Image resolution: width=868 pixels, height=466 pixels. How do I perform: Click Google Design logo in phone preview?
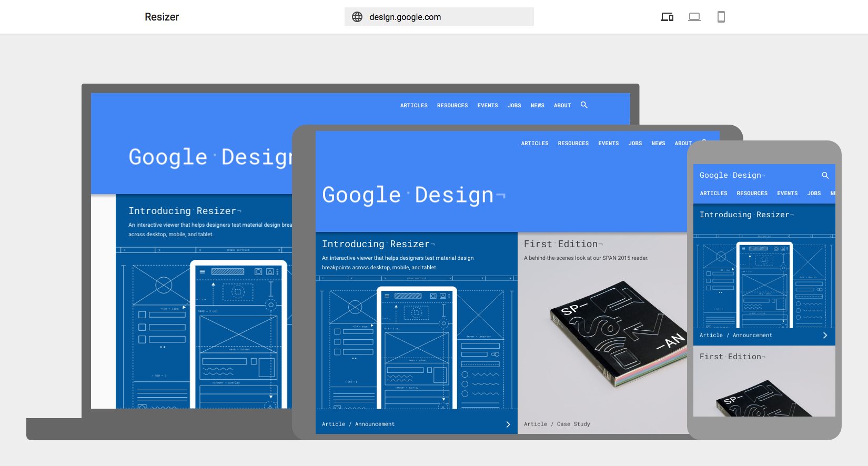click(732, 175)
